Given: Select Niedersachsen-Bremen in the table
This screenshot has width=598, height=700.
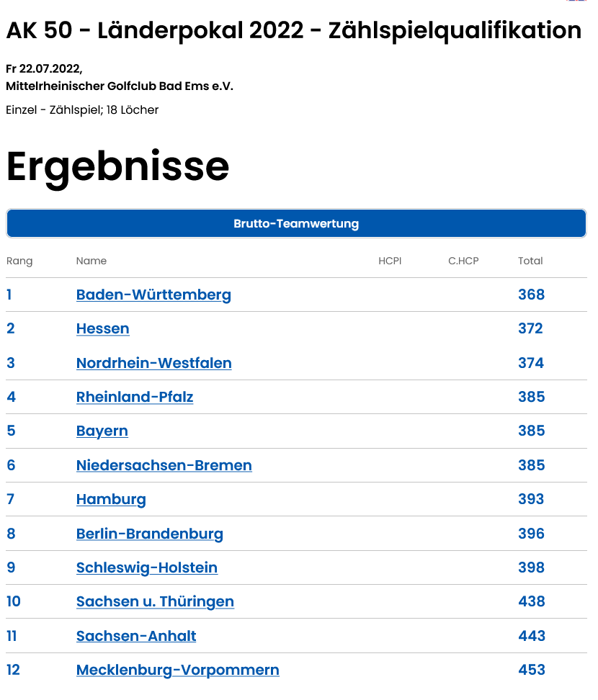Looking at the screenshot, I should (x=164, y=465).
